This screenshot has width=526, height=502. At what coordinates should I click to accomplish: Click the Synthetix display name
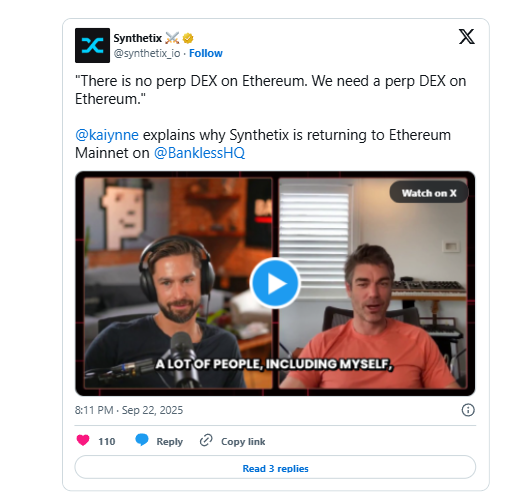[138, 38]
